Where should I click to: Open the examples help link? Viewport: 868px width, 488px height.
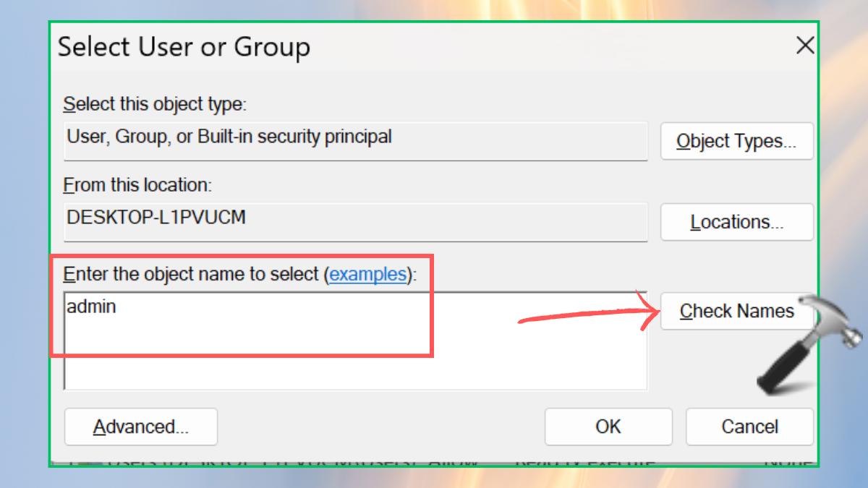[367, 274]
